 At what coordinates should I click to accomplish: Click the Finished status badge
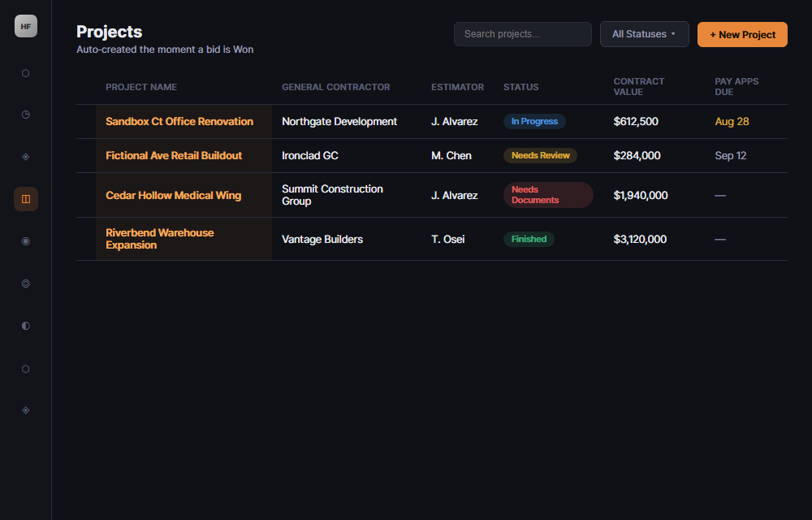(x=529, y=239)
